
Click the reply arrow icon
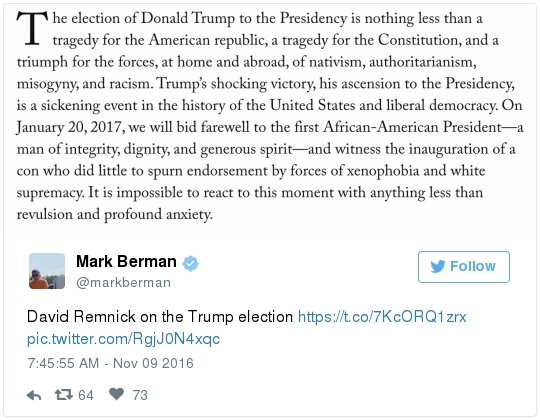34,395
